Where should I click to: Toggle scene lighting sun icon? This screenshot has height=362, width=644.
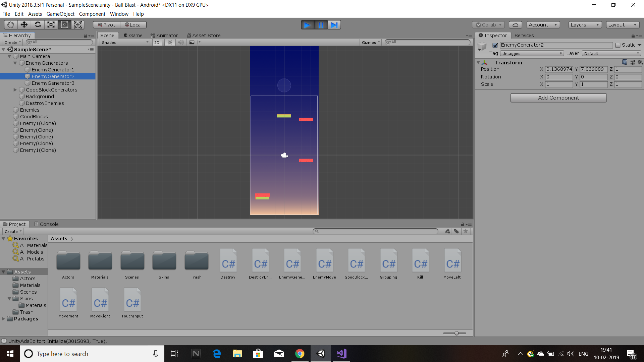pos(170,43)
